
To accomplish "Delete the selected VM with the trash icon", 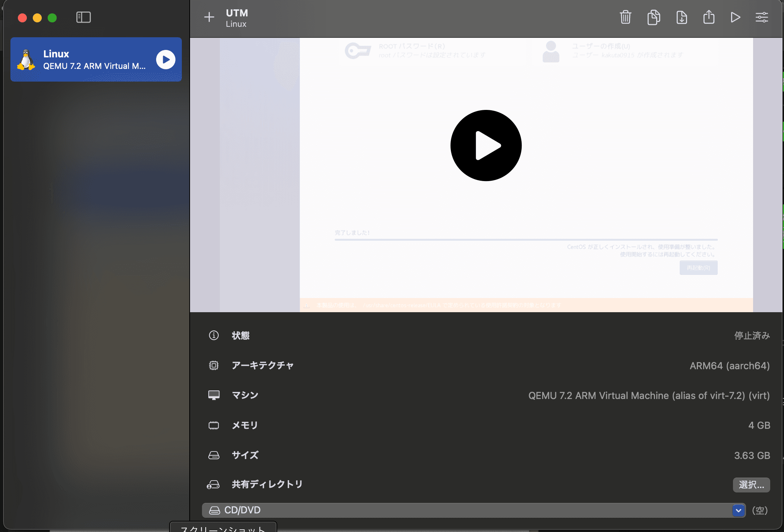I will [x=625, y=17].
